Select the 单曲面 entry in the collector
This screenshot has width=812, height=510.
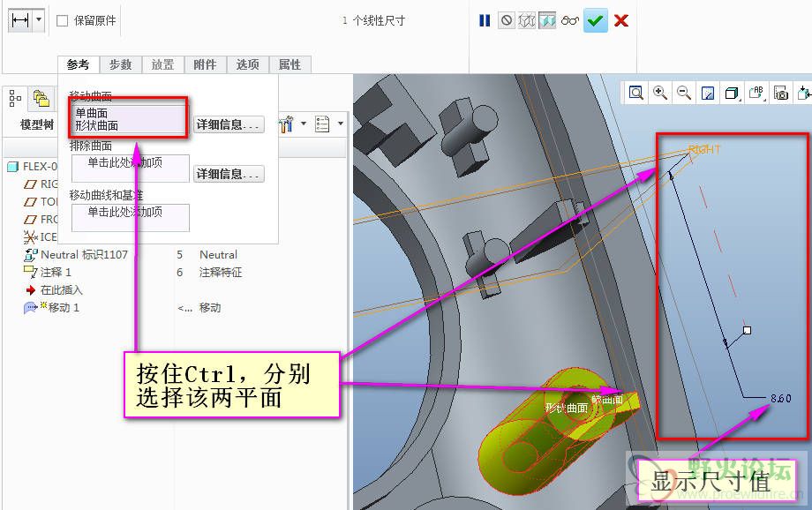(92, 113)
